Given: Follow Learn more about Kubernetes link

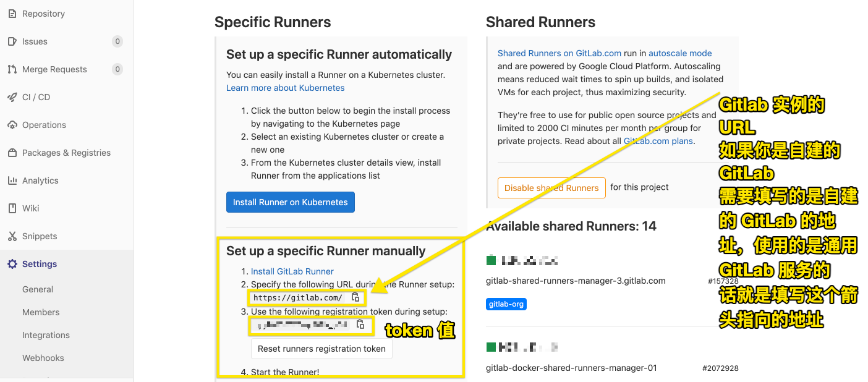Looking at the screenshot, I should coord(285,88).
